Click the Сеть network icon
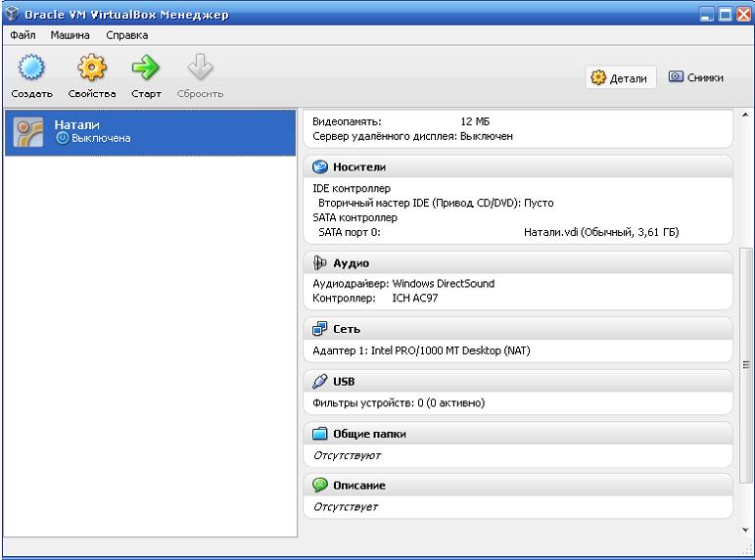The height and width of the screenshot is (560, 755). tap(319, 329)
